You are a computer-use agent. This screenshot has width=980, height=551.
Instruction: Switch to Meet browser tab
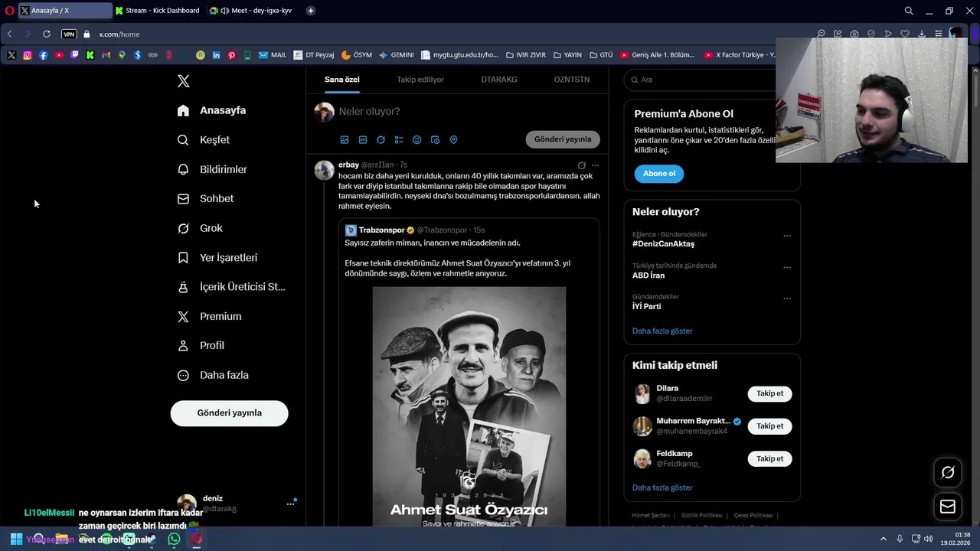253,11
